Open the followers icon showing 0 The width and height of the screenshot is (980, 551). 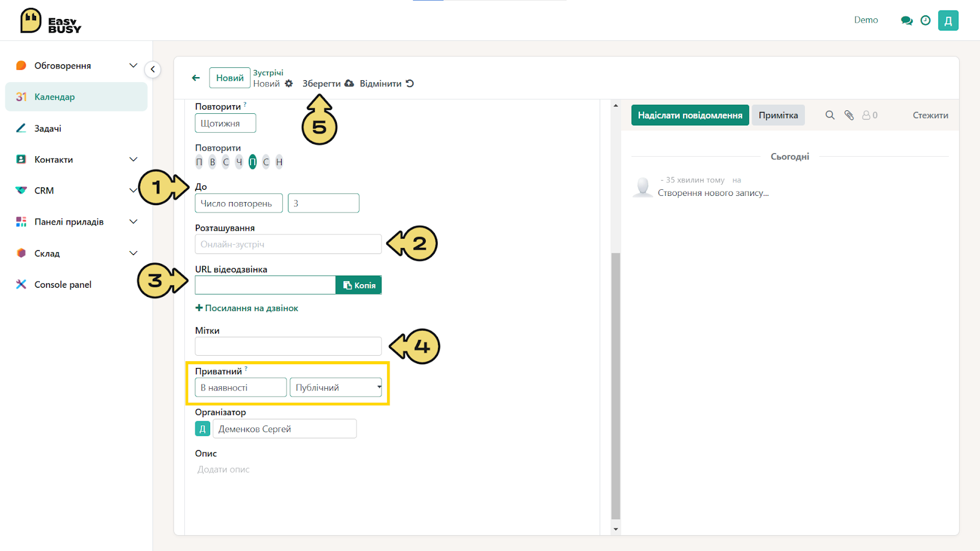870,115
